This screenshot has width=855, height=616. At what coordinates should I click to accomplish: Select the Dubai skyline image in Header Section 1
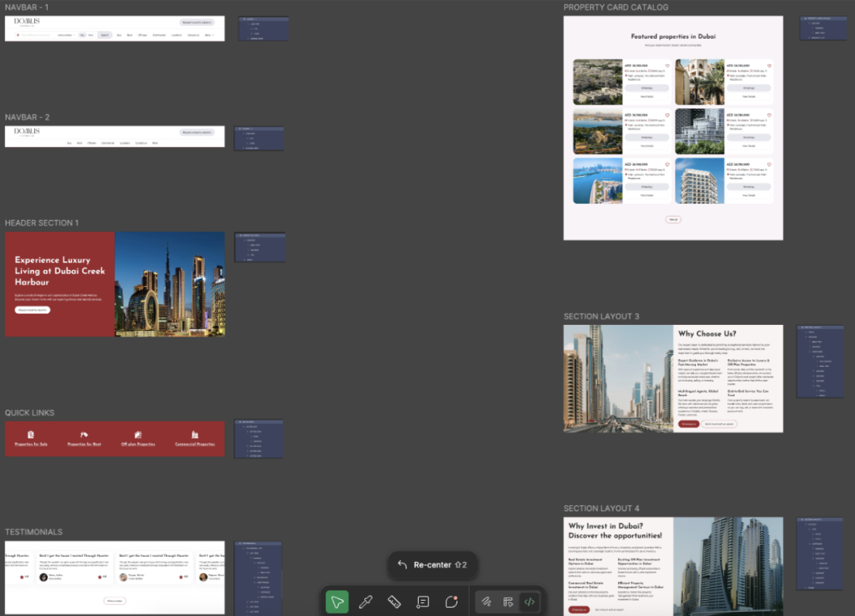170,284
